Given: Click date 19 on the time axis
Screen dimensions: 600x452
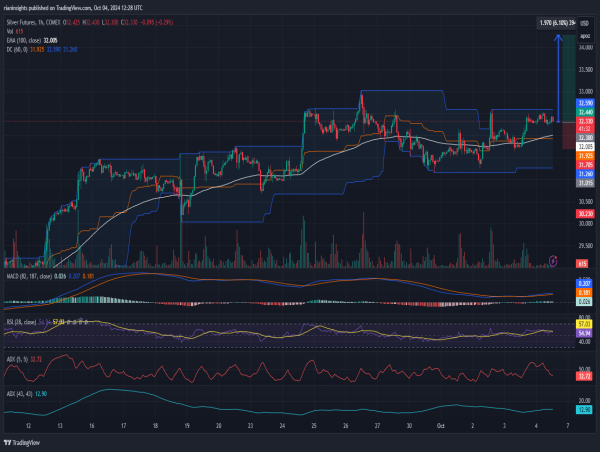Looking at the screenshot, I should 187,426.
